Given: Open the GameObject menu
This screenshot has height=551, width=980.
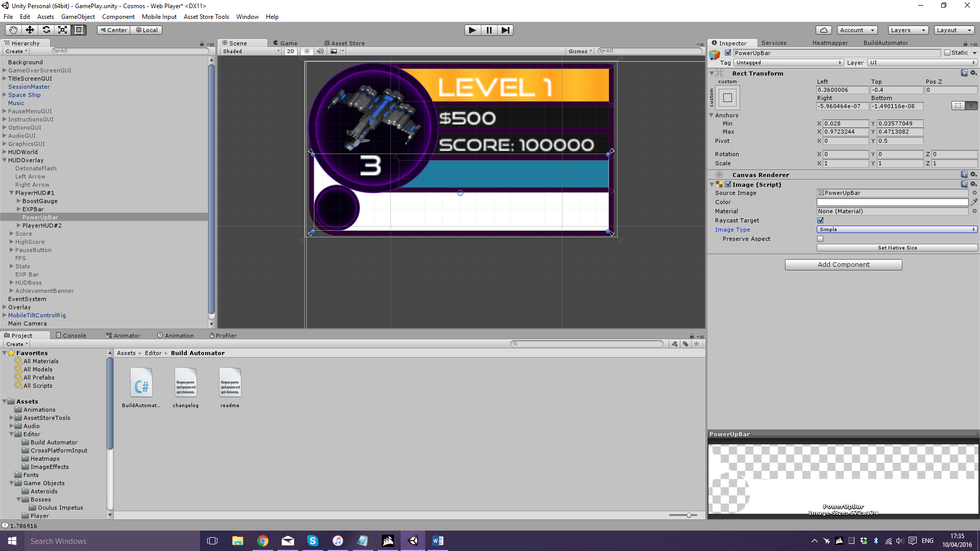Looking at the screenshot, I should click(x=78, y=17).
